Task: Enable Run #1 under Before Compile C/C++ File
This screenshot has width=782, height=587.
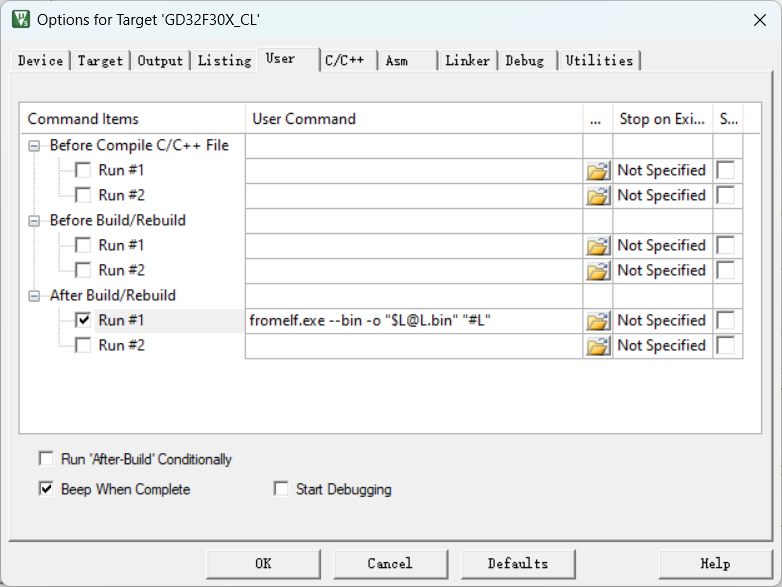Action: point(83,170)
